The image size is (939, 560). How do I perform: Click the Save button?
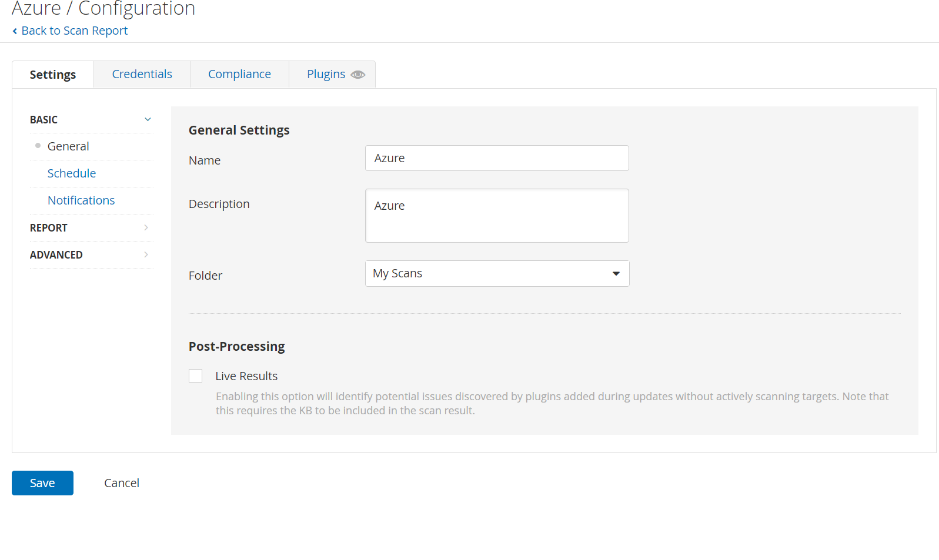point(42,483)
